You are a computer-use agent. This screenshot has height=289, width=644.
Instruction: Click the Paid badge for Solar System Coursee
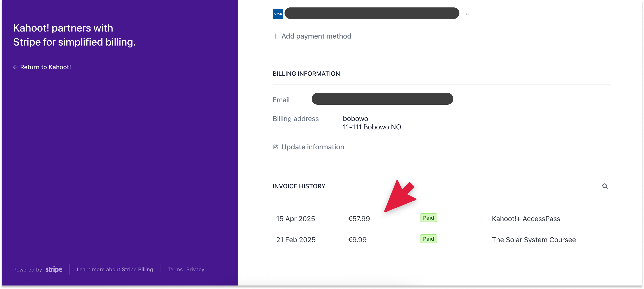(x=428, y=239)
